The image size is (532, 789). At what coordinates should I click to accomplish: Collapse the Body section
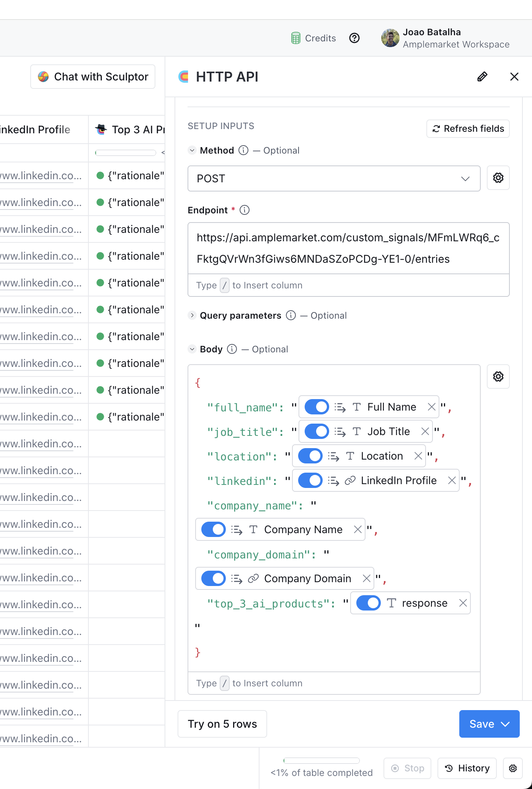click(x=192, y=349)
